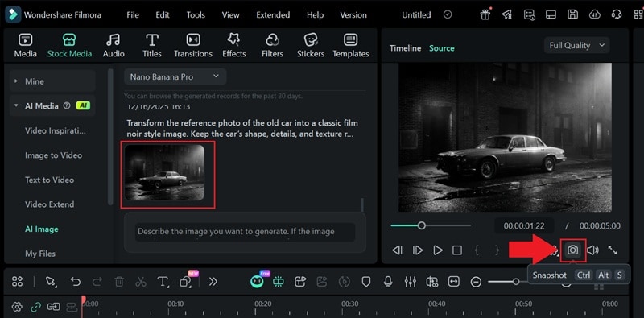Open the Extended menu
The width and height of the screenshot is (644, 318).
pos(273,14)
